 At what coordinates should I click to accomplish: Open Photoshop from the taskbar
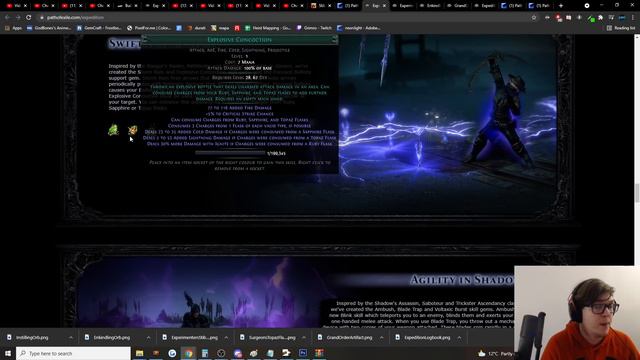pos(303,353)
